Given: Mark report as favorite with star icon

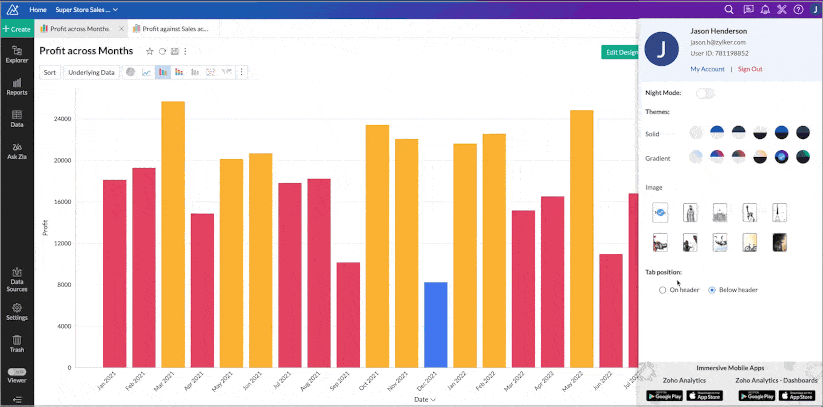Looking at the screenshot, I should [150, 51].
